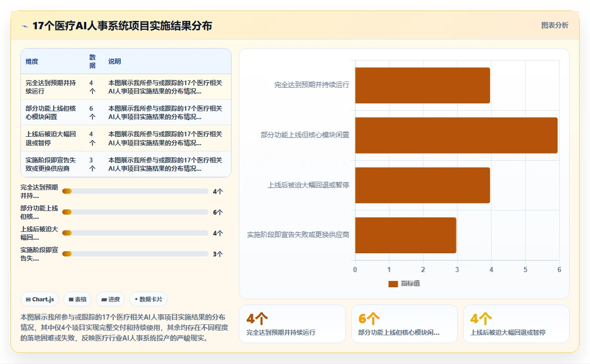Select the Chart.js tag chip
This screenshot has height=364, width=590.
click(40, 299)
